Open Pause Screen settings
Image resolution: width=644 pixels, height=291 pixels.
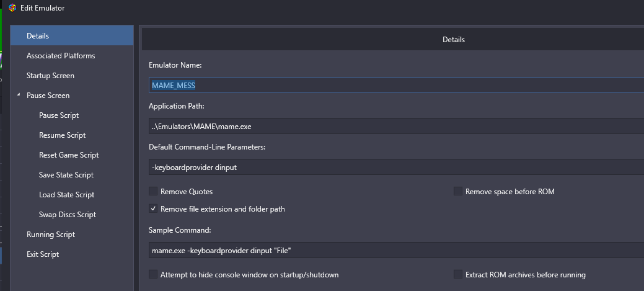(48, 96)
